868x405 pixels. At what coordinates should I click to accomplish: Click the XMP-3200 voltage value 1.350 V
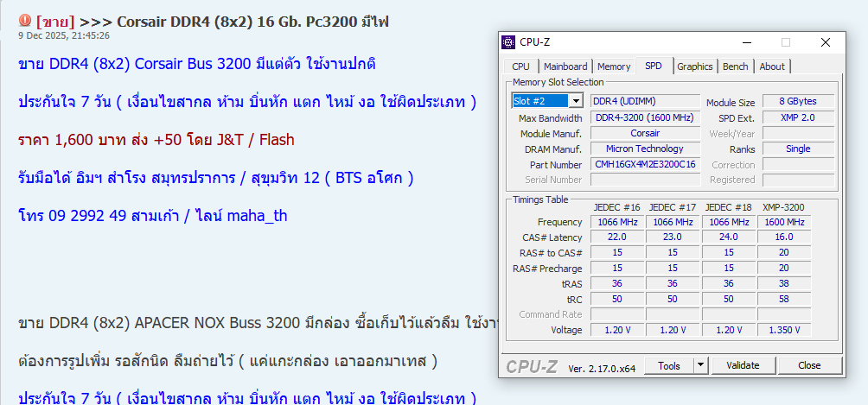click(x=785, y=330)
